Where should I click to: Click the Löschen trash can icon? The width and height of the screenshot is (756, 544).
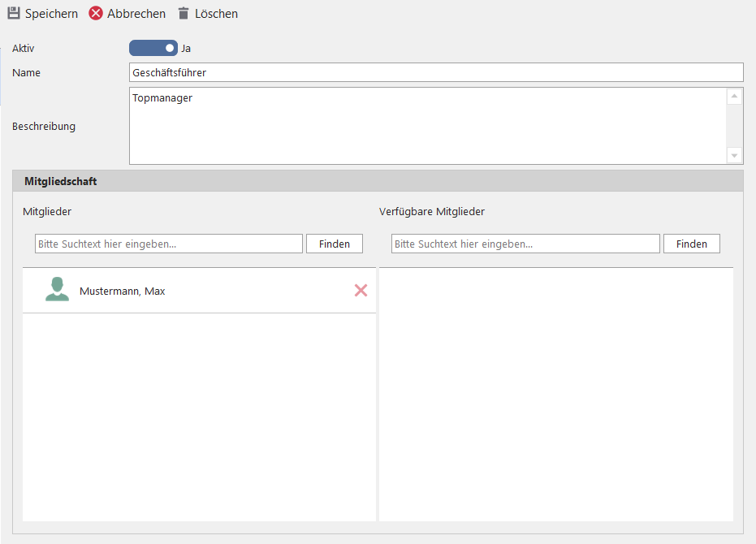pyautogui.click(x=184, y=14)
